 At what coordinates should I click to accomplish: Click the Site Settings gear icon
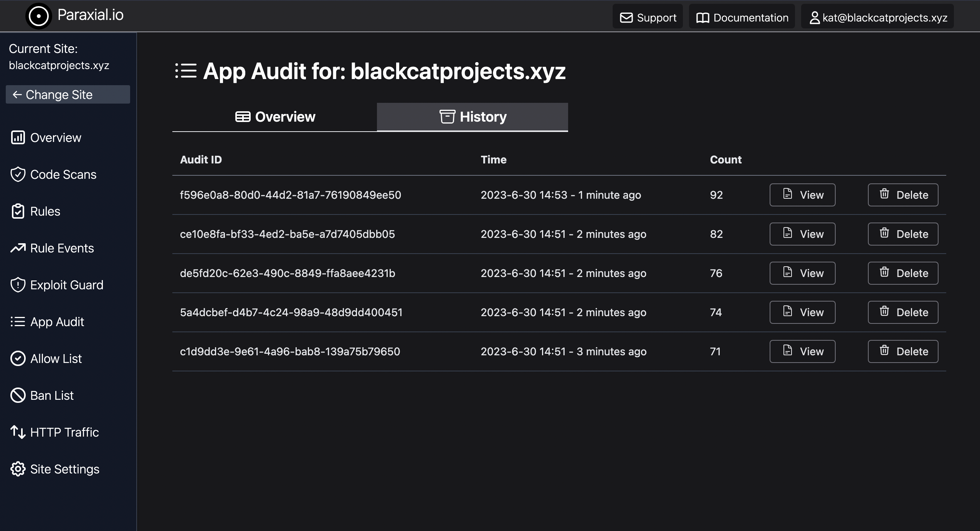(18, 469)
